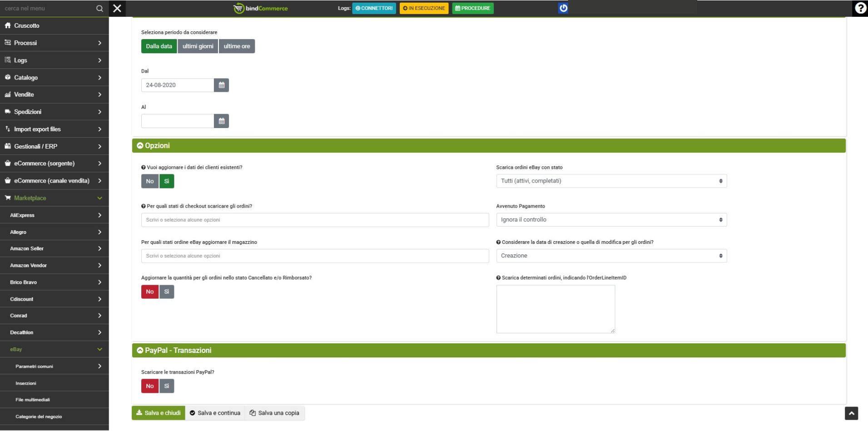The width and height of the screenshot is (868, 431).
Task: Open help with the question mark icon
Action: [860, 8]
